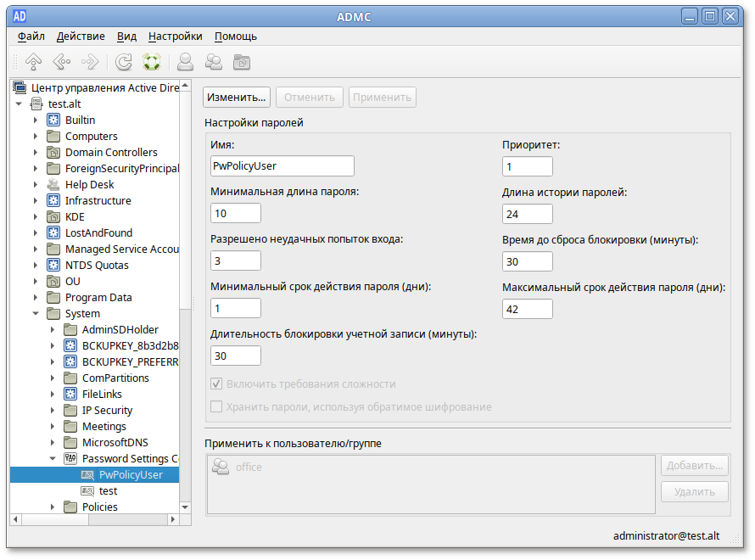
Task: Click the Минимальная длина пароля input field
Action: click(236, 213)
